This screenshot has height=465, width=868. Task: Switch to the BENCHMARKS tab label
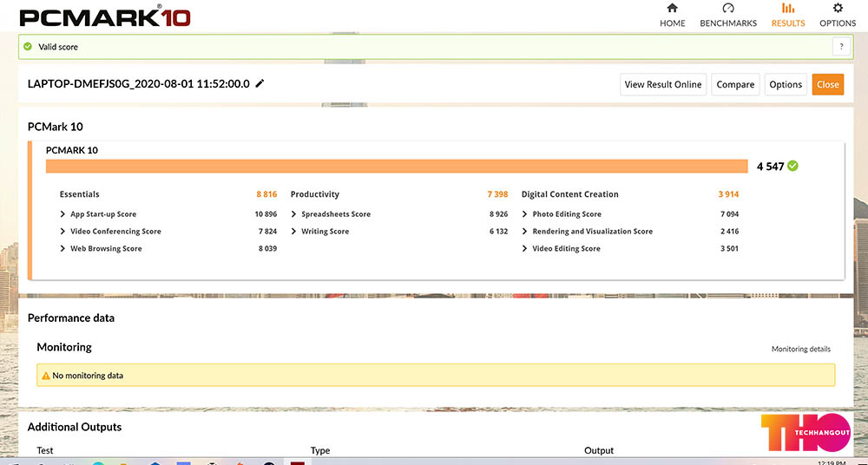point(728,23)
